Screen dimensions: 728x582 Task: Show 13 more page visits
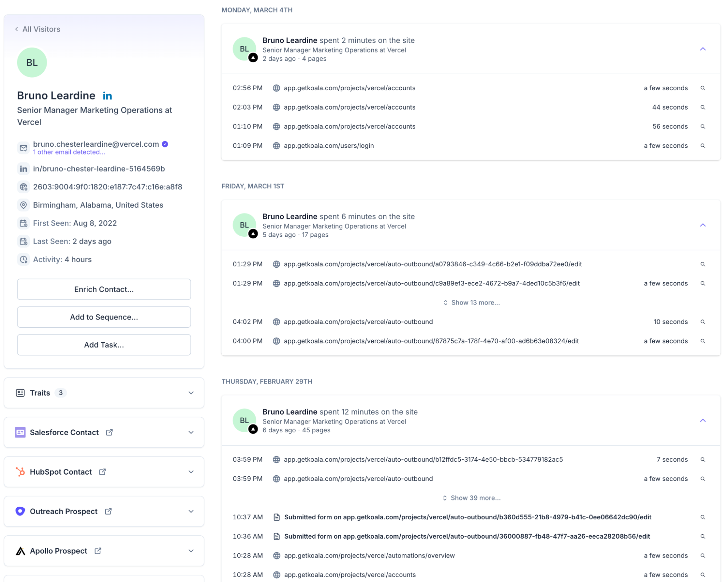click(471, 303)
